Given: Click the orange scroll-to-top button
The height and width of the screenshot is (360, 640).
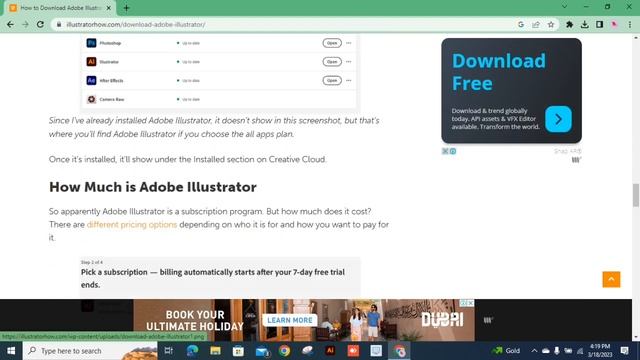Looking at the screenshot, I should pos(611,279).
